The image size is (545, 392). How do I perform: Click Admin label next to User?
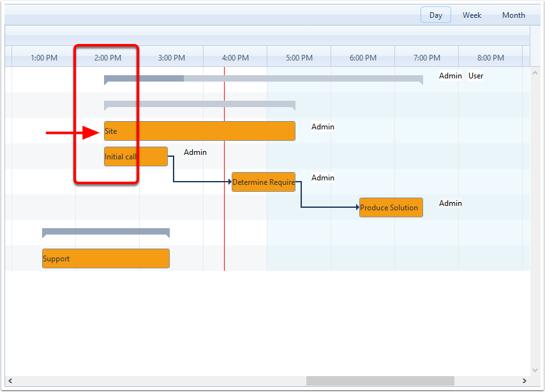point(450,76)
